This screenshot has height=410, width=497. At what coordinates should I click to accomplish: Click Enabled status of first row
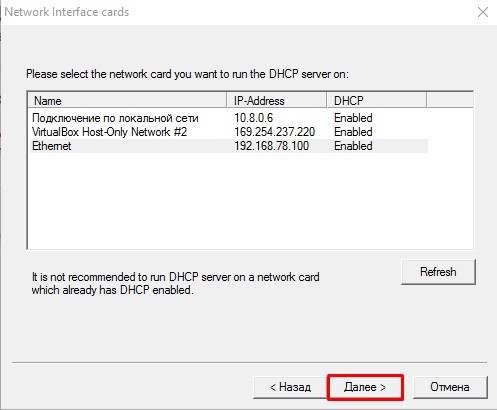coord(353,118)
